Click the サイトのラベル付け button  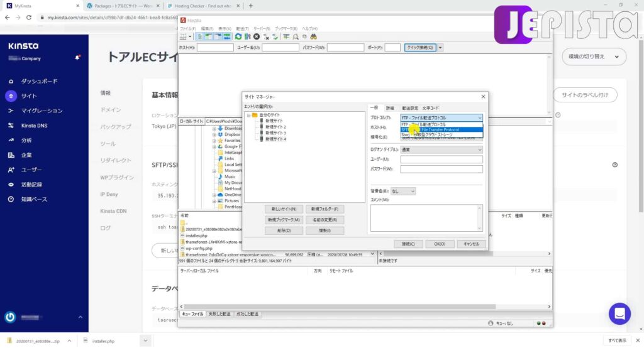coord(585,95)
